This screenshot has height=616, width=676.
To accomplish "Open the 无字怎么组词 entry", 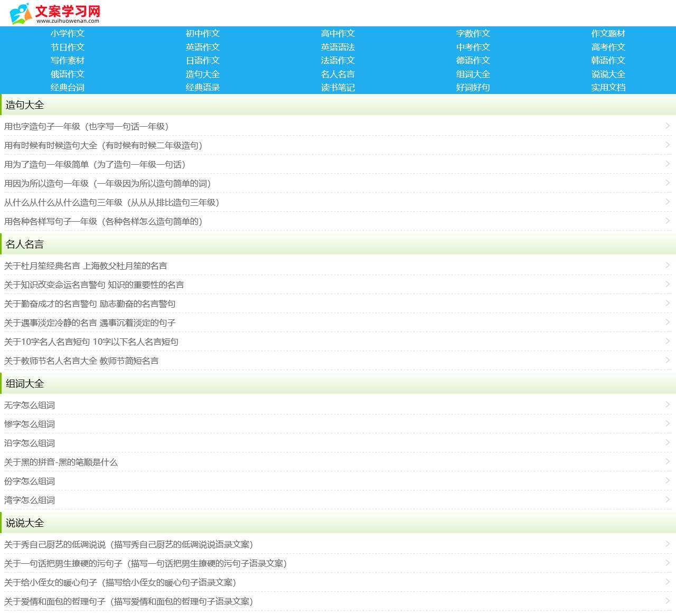I will [29, 405].
